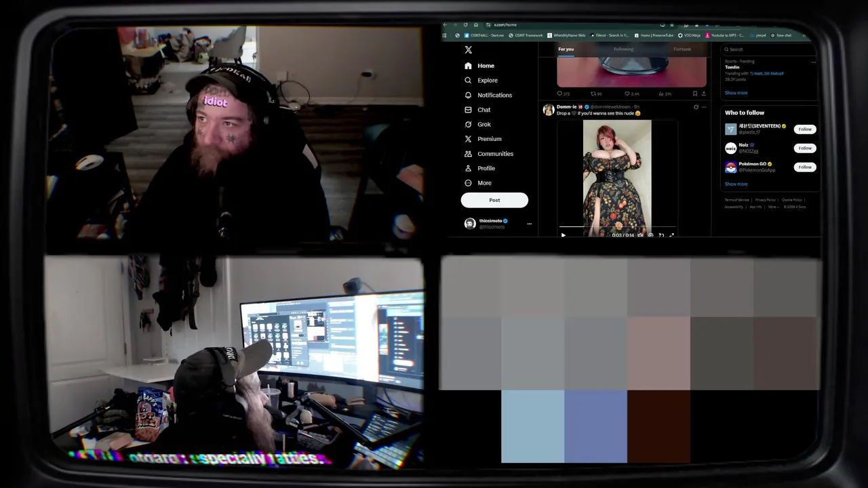Image resolution: width=868 pixels, height=488 pixels.
Task: Click the X logo in the sidebar
Action: 468,49
